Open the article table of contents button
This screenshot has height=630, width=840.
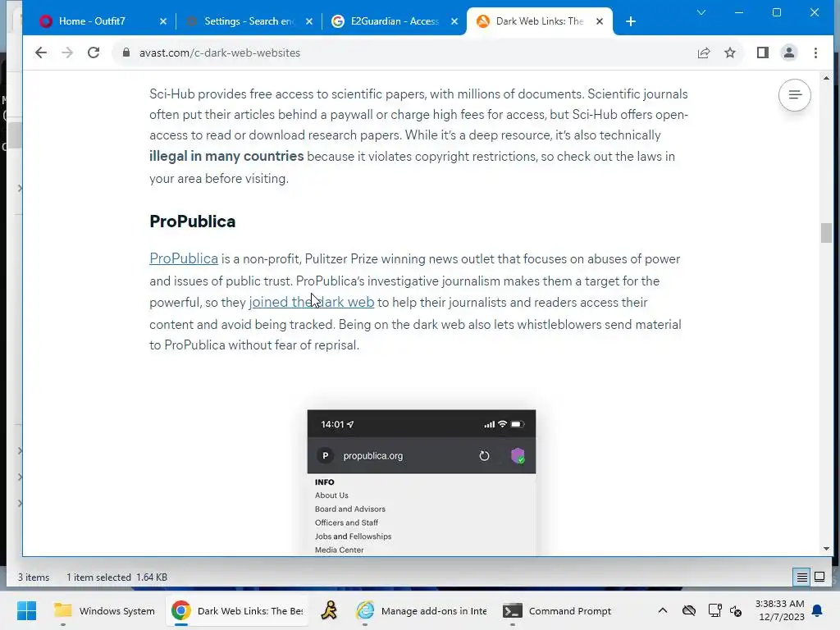click(794, 95)
